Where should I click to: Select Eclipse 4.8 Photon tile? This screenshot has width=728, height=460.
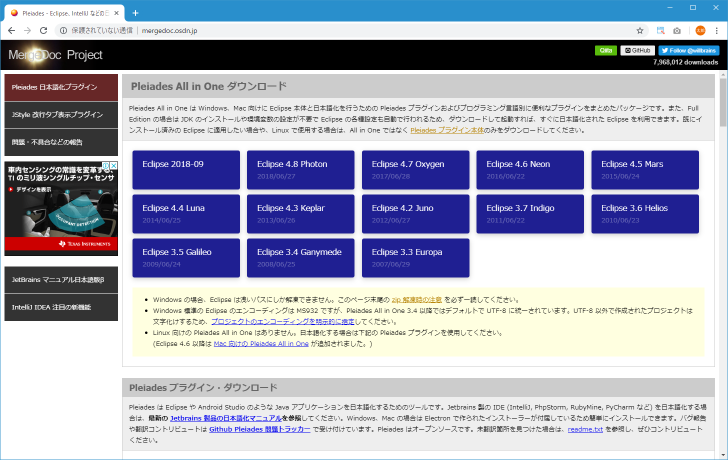(x=301, y=170)
